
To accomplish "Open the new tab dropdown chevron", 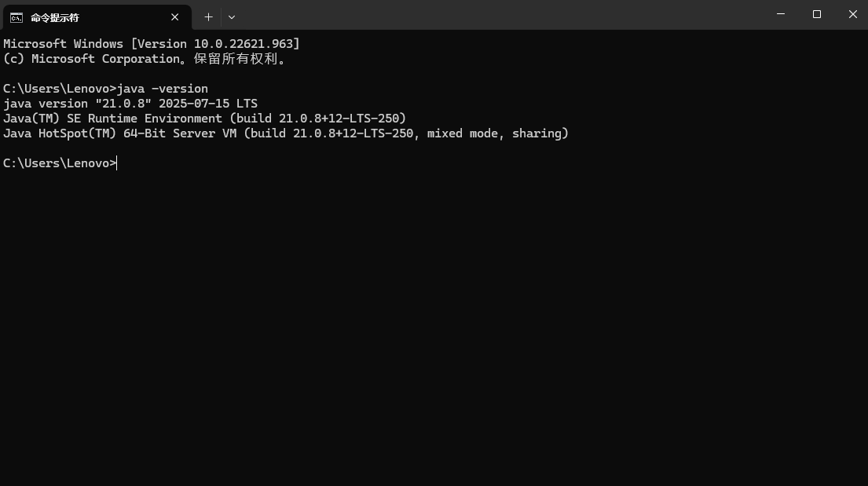I will click(x=231, y=16).
